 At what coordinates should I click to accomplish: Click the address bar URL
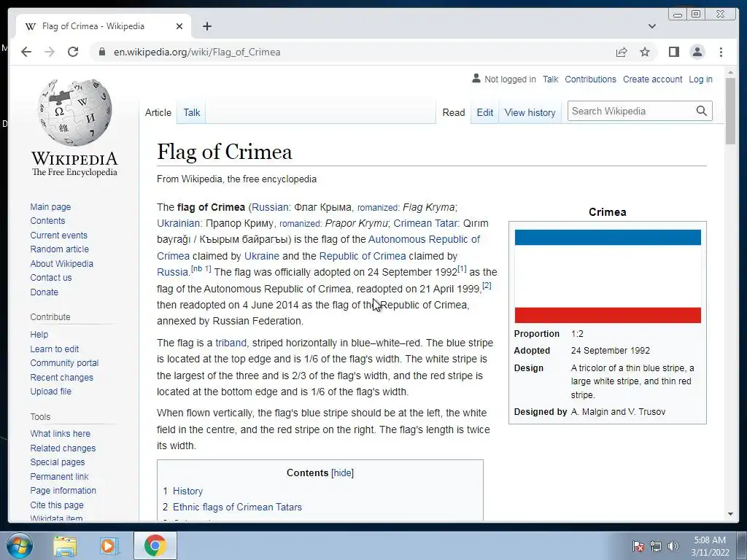[197, 52]
